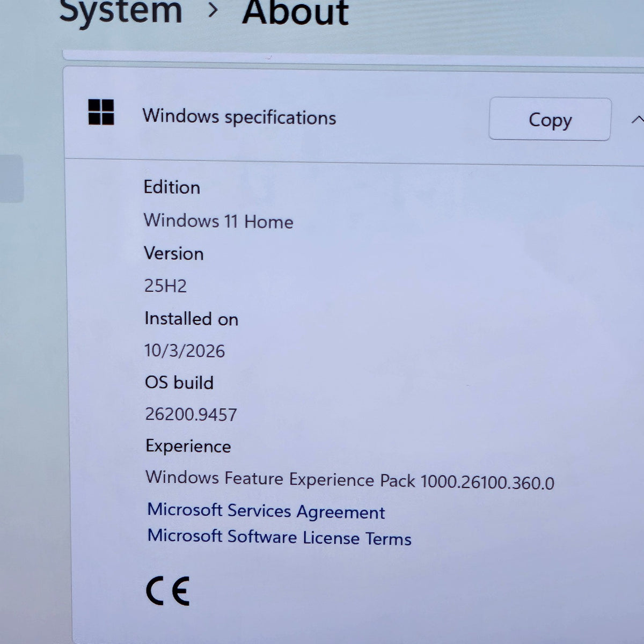
Task: Copy the Windows specifications
Action: tap(550, 119)
